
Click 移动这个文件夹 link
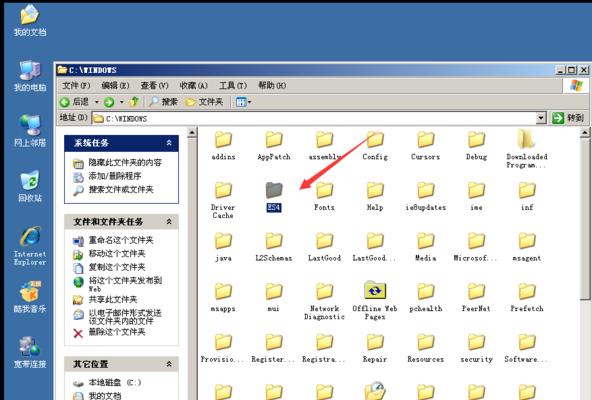[x=117, y=254]
